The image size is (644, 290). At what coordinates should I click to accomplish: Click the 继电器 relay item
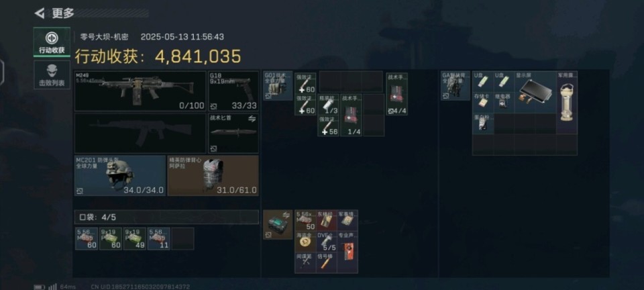click(x=504, y=103)
